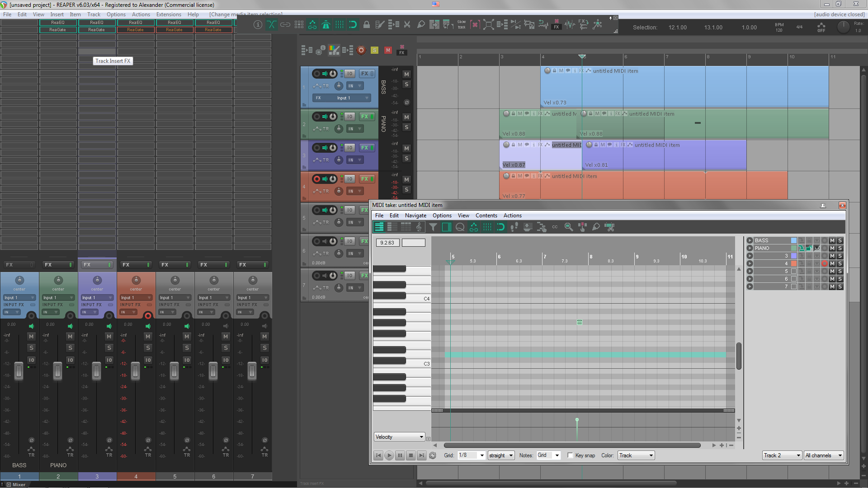The height and width of the screenshot is (488, 868).
Task: Open the Color Track dropdown
Action: (636, 455)
